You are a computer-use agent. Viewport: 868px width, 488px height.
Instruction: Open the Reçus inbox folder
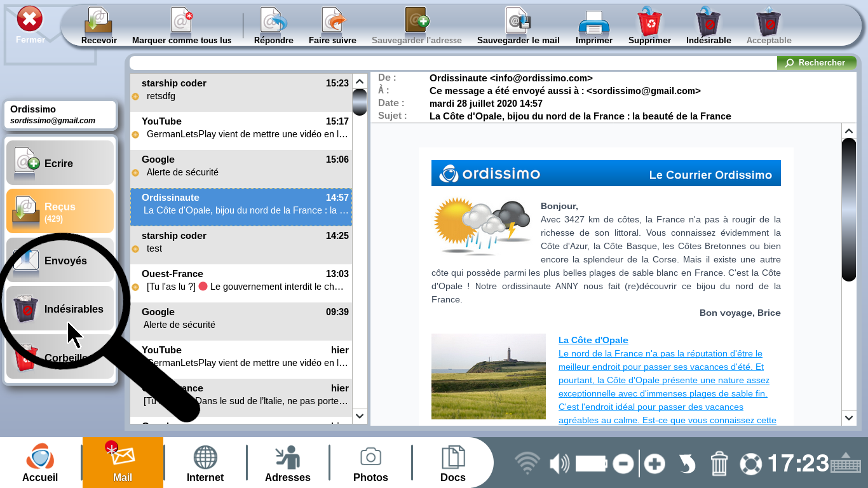tap(60, 211)
